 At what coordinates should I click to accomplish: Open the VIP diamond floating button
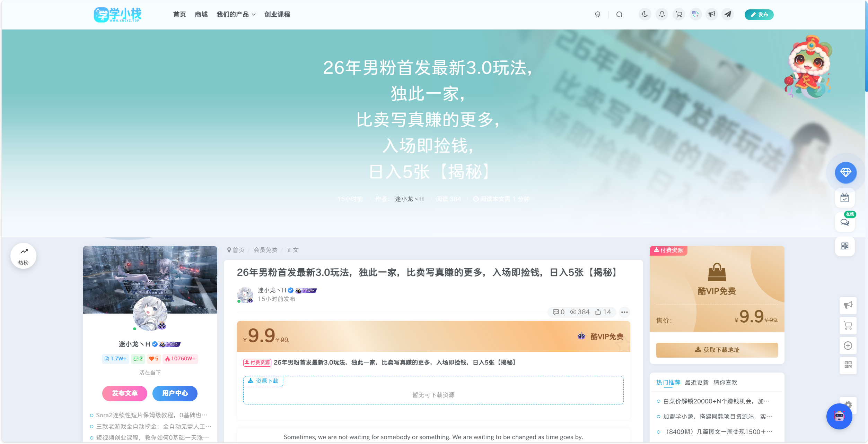[845, 172]
